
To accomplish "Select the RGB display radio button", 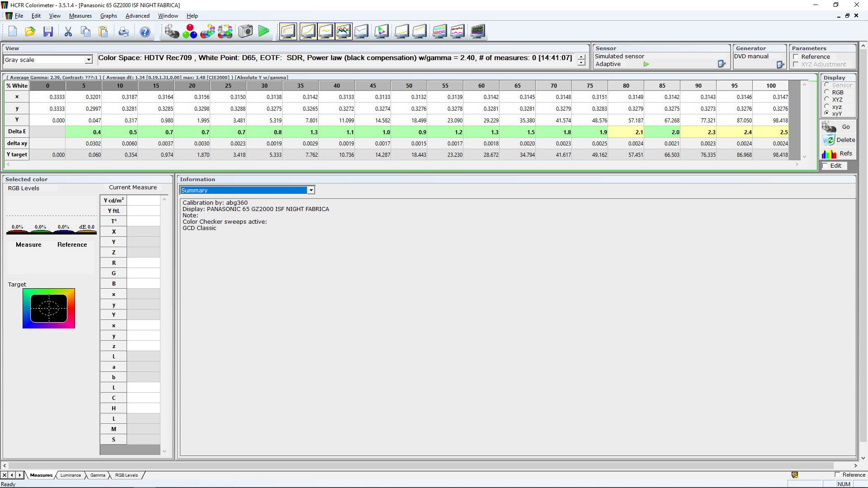I will [827, 92].
